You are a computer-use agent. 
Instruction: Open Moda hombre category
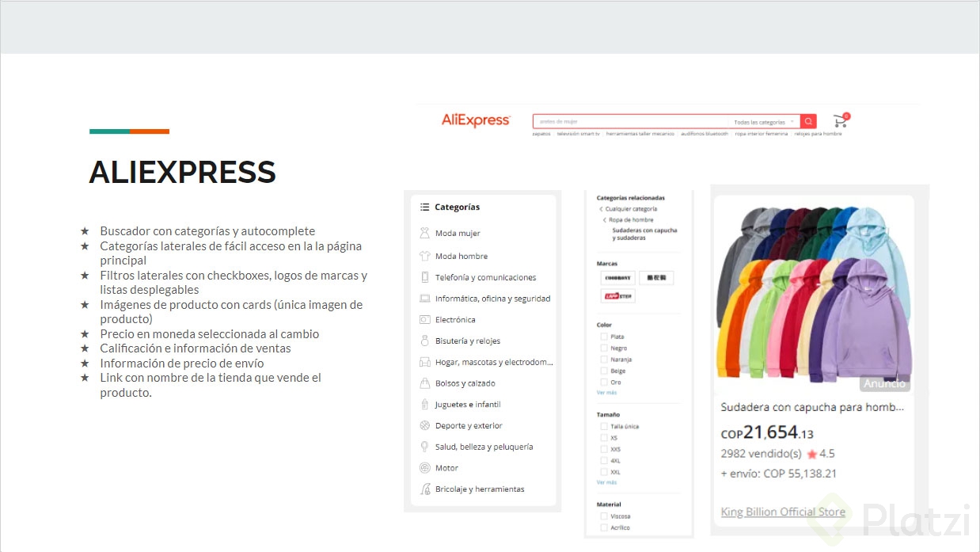click(x=462, y=257)
